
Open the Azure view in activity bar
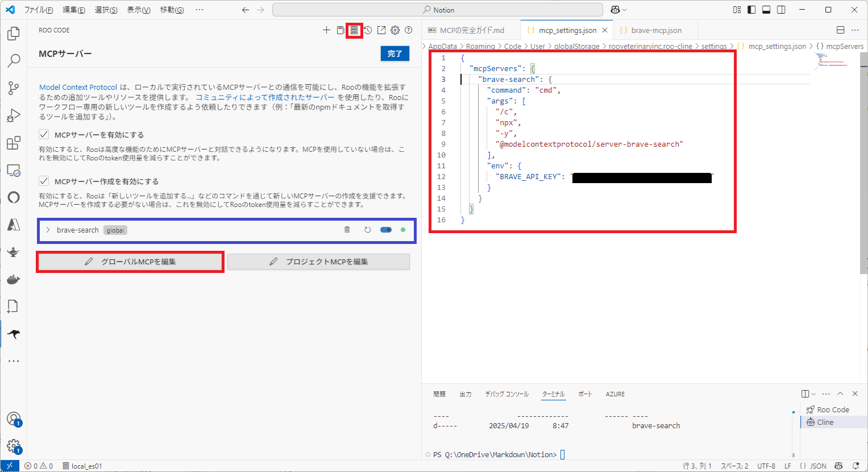pyautogui.click(x=14, y=225)
